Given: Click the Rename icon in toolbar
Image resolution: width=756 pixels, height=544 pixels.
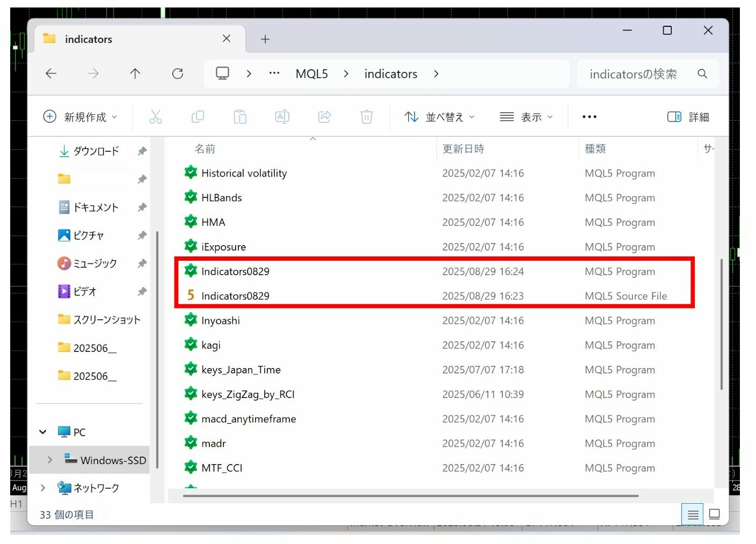Looking at the screenshot, I should 282,117.
